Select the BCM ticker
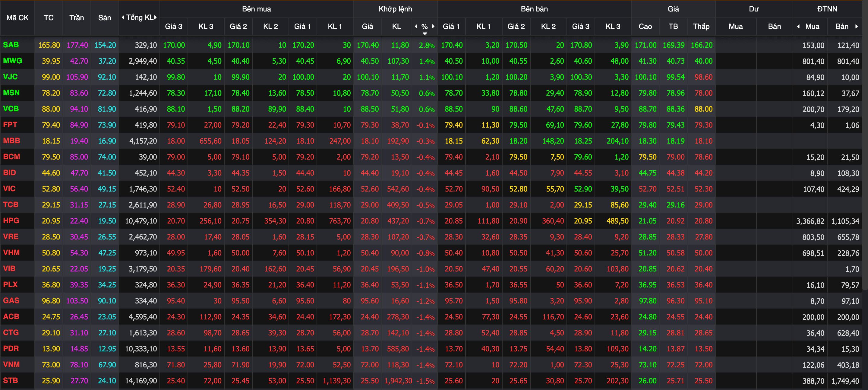This screenshot has height=390, width=868. [11, 157]
